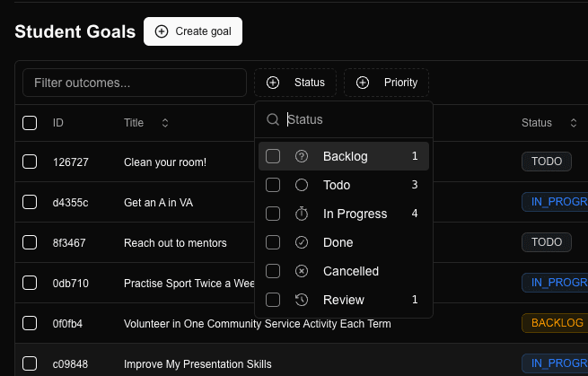
Task: Click the Cancelled x-circle icon
Action: (302, 271)
